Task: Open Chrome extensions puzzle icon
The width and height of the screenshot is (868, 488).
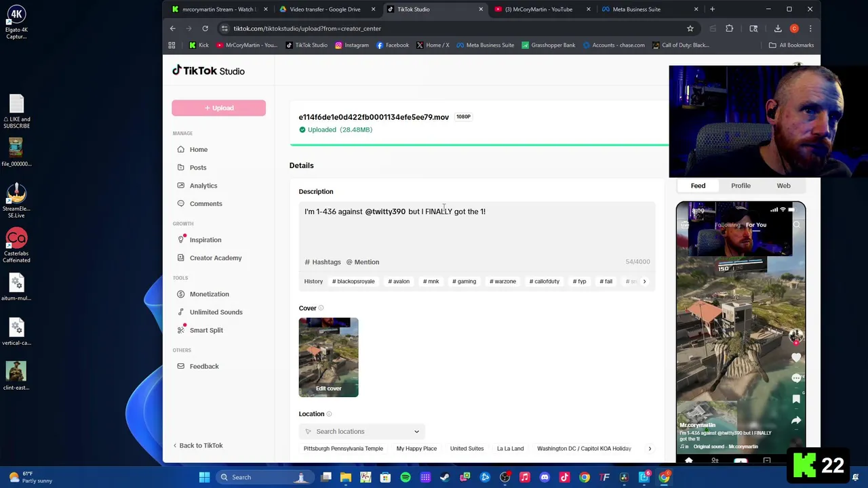Action: pos(730,28)
